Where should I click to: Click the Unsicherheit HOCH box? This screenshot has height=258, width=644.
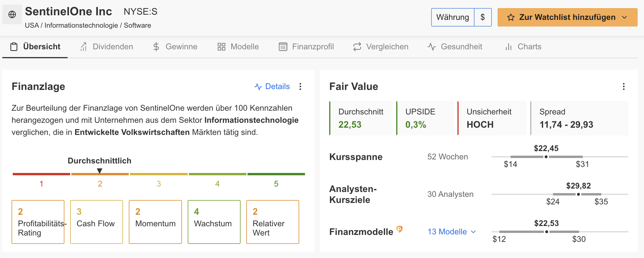point(492,118)
